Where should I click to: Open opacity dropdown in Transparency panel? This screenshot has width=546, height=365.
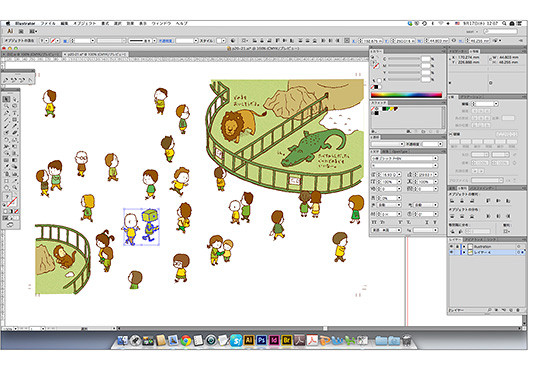click(440, 144)
